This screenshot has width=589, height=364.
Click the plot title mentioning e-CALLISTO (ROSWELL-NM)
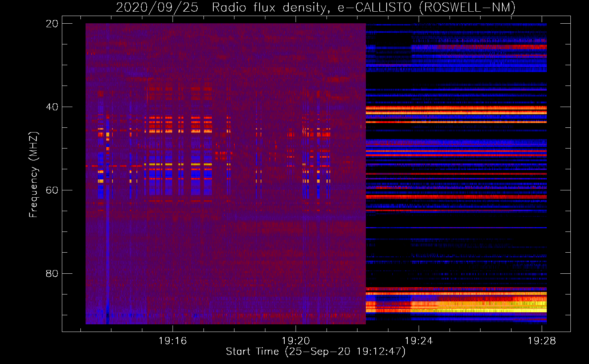point(316,7)
